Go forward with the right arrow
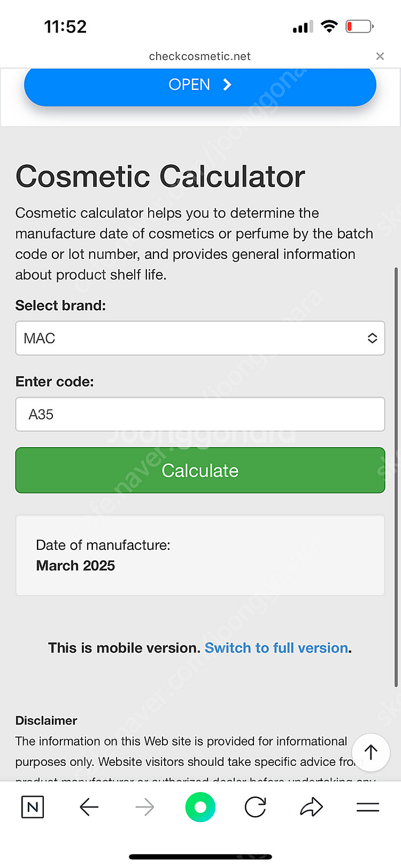The image size is (401, 868). 145,807
